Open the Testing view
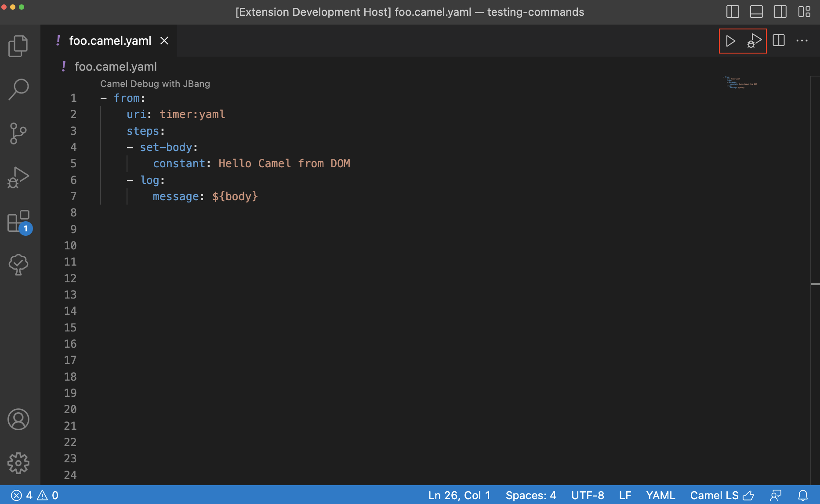Viewport: 820px width, 504px height. tap(18, 265)
